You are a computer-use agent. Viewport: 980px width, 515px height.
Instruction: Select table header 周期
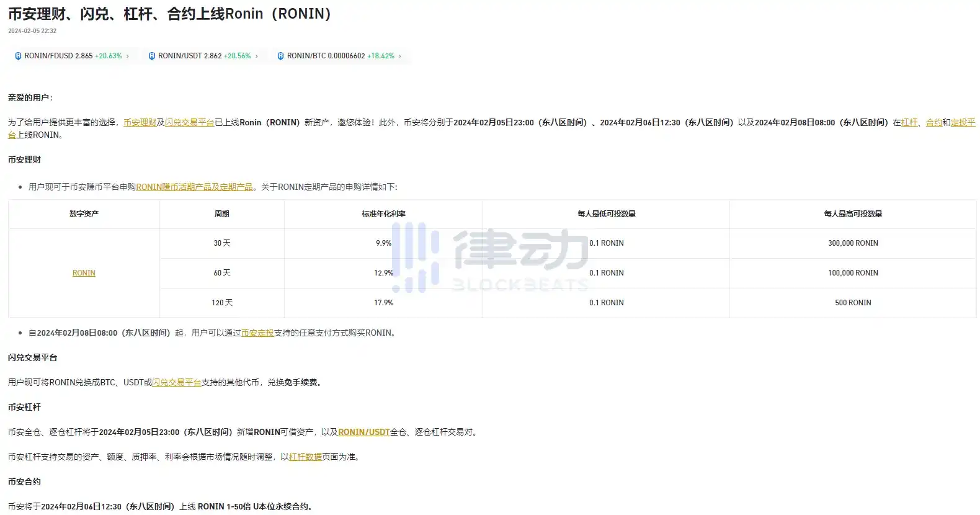point(222,214)
